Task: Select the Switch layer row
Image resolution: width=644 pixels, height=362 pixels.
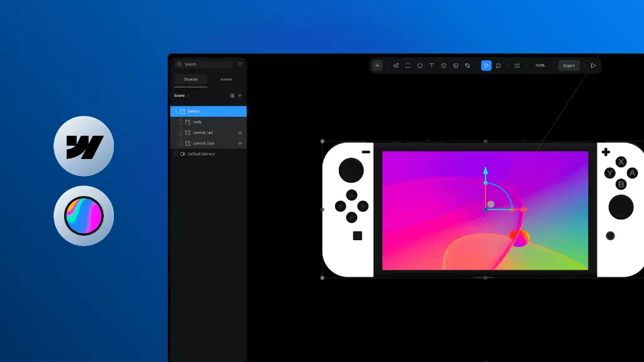Action: pyautogui.click(x=209, y=111)
